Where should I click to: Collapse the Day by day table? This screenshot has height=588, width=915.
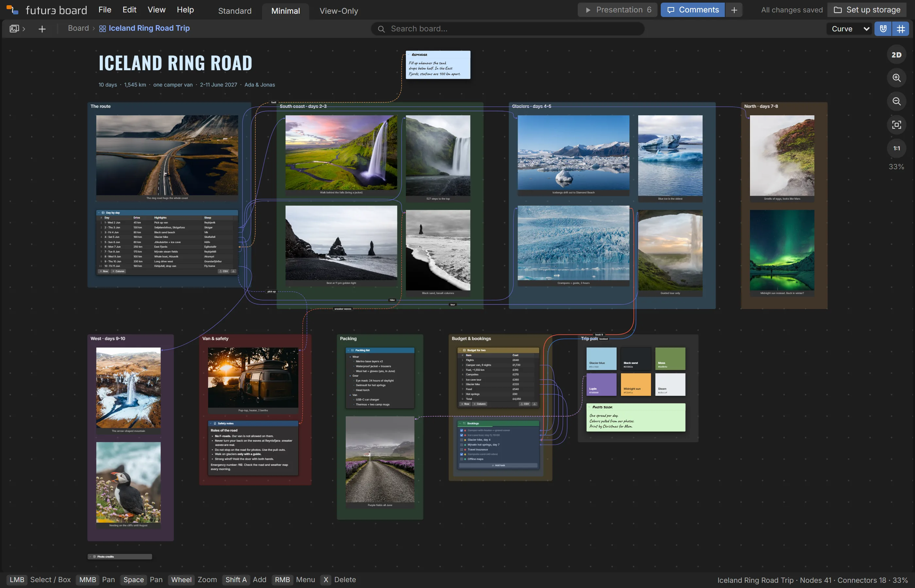point(99,213)
